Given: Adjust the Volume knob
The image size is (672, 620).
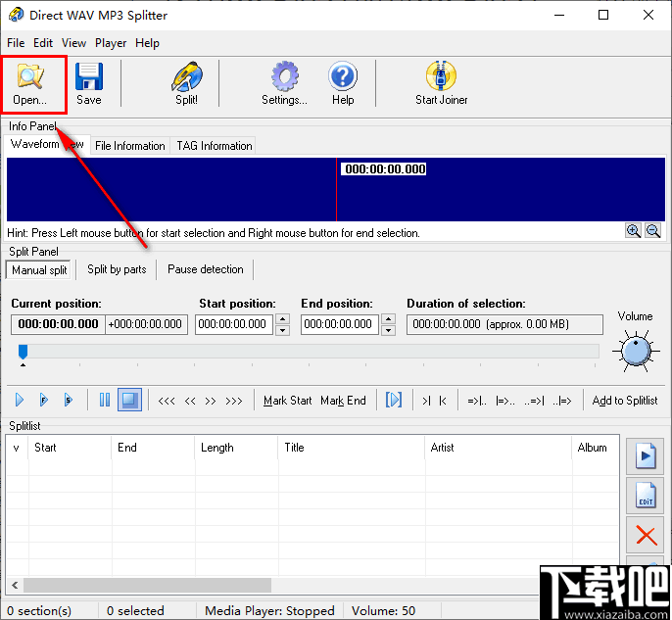Looking at the screenshot, I should coord(636,351).
